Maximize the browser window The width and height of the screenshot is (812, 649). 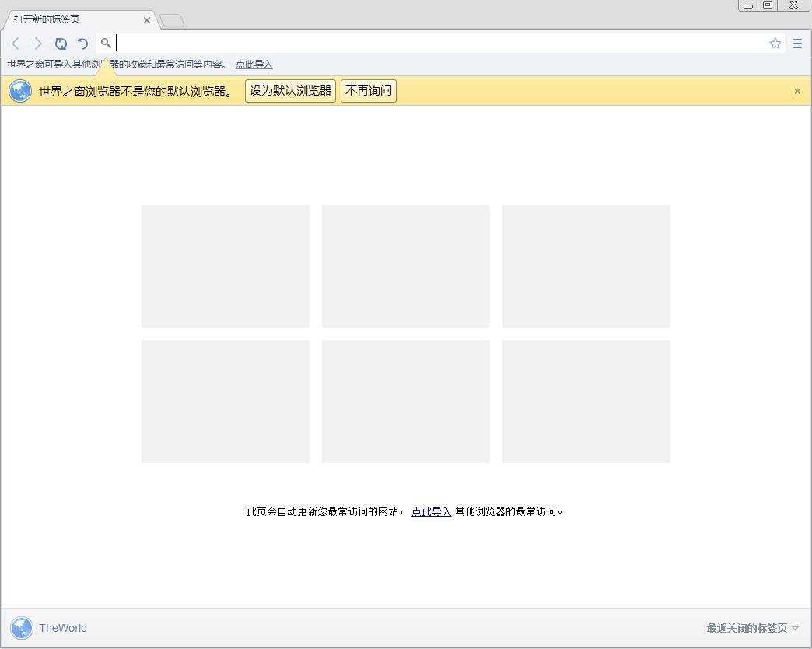pyautogui.click(x=768, y=5)
